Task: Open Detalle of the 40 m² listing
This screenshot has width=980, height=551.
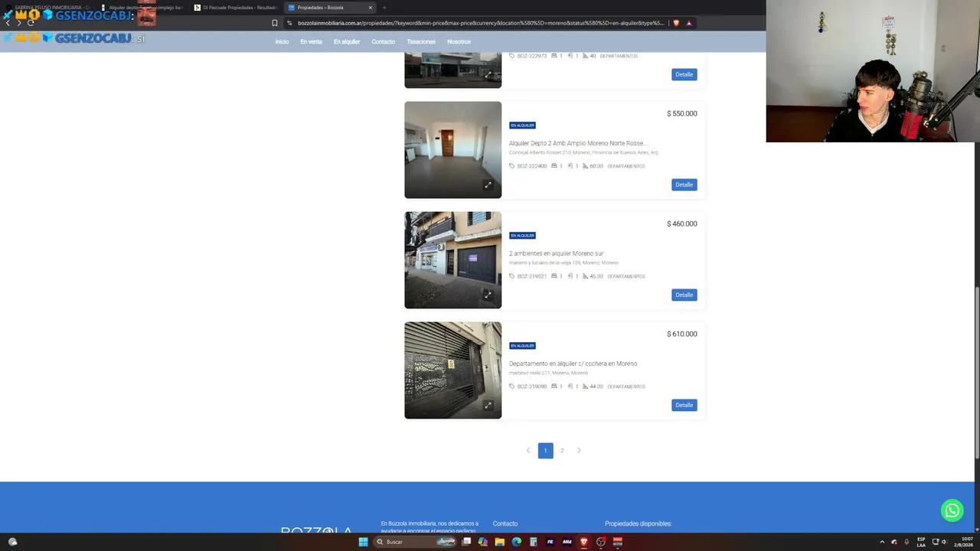Action: click(x=684, y=74)
